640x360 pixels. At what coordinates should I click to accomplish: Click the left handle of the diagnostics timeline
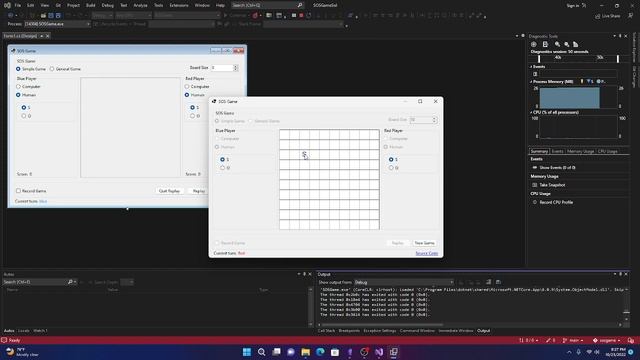539,59
